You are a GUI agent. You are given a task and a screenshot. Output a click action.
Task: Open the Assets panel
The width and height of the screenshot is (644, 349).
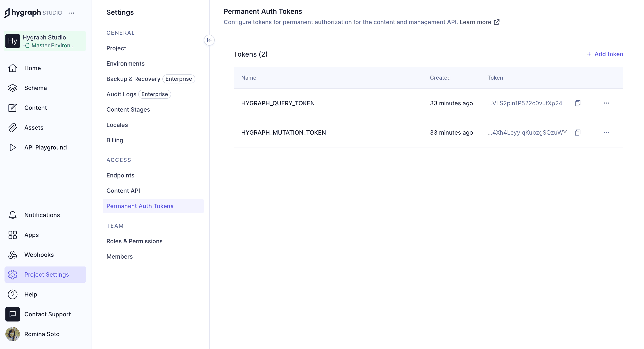pyautogui.click(x=34, y=128)
